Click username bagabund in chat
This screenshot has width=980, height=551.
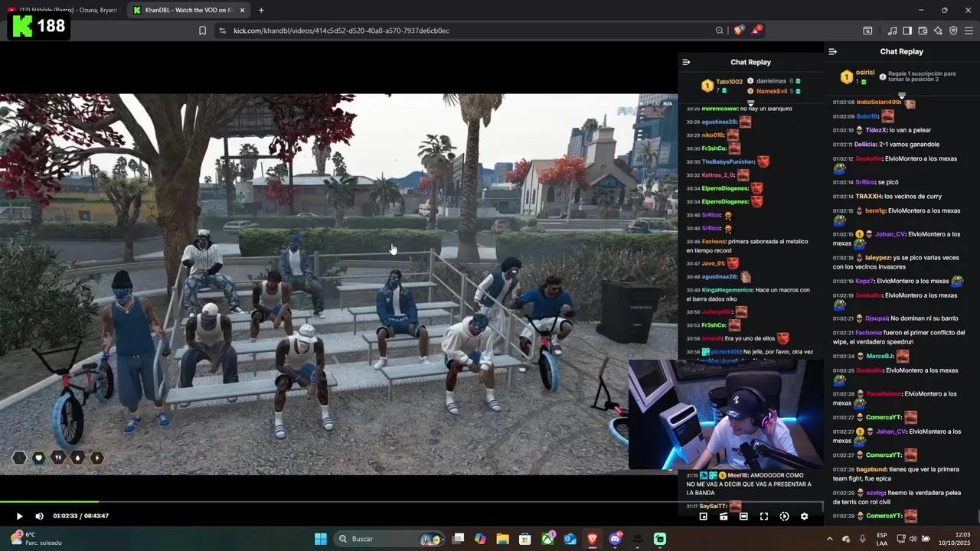pyautogui.click(x=871, y=469)
